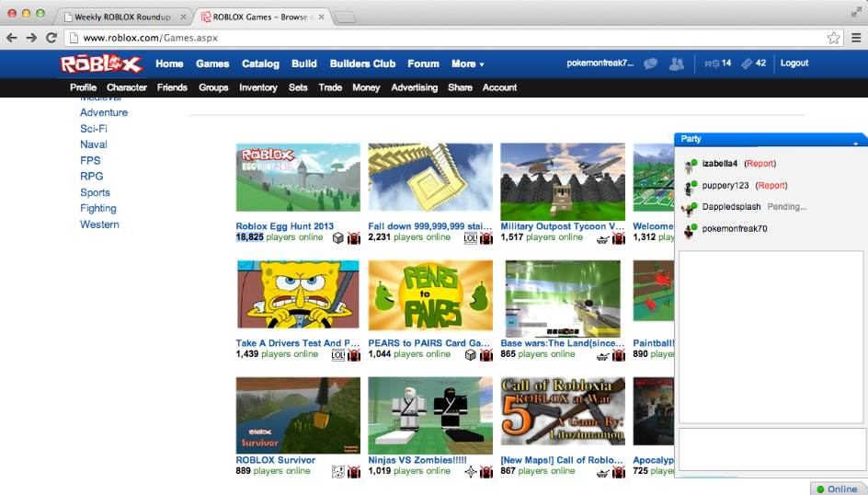This screenshot has height=495, width=868.
Task: Open PEARS to PAIRS thumbnail
Action: tap(430, 295)
